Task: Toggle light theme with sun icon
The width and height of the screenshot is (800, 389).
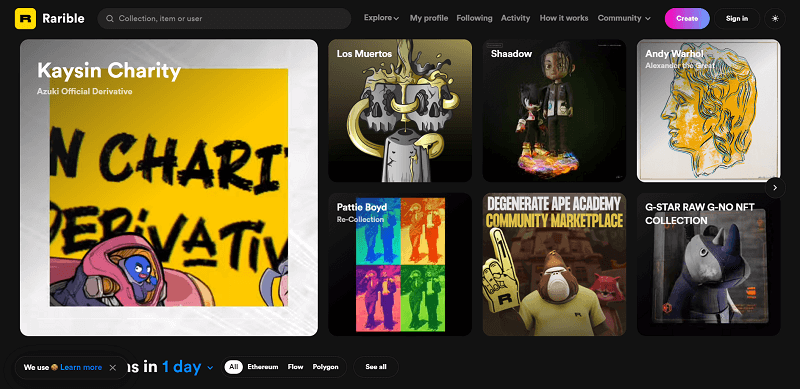Action: [775, 18]
